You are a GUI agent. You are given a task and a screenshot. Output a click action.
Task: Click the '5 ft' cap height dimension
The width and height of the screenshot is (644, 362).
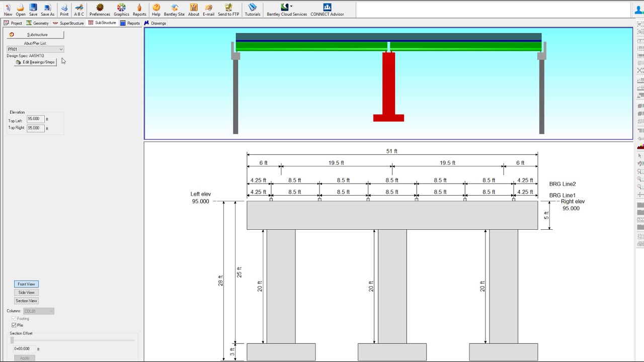point(546,215)
